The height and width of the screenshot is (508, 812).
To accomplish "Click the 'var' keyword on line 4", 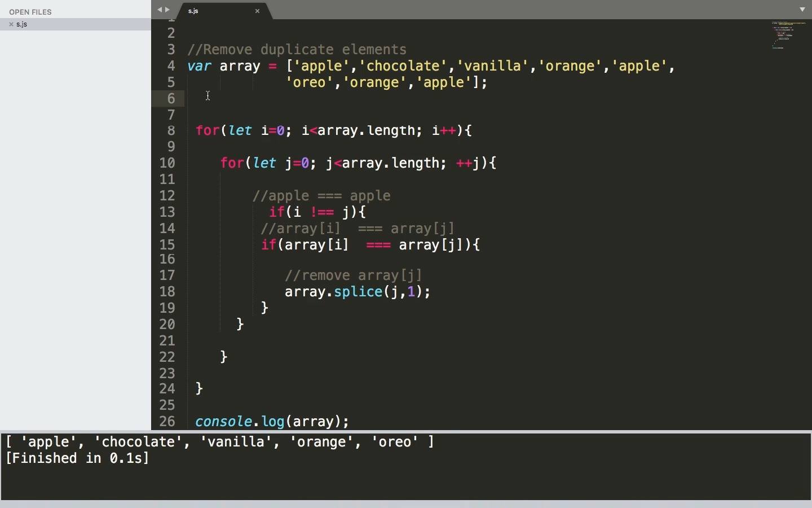I will 199,66.
